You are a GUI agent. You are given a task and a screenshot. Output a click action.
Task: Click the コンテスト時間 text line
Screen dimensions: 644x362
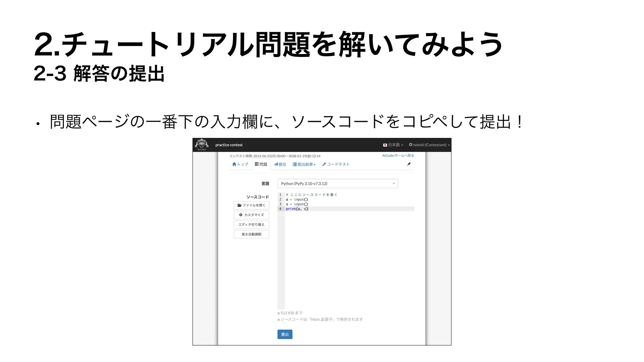(275, 156)
